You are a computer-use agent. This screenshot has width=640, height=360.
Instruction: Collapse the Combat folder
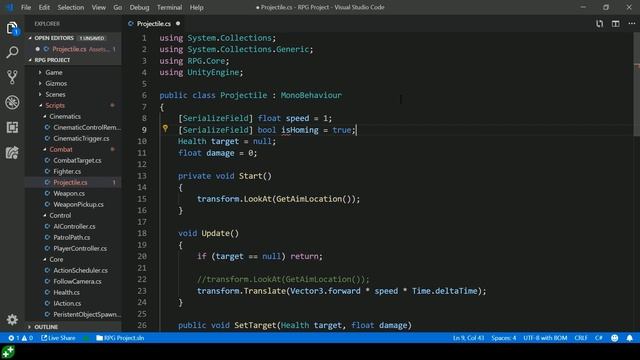coord(61,149)
